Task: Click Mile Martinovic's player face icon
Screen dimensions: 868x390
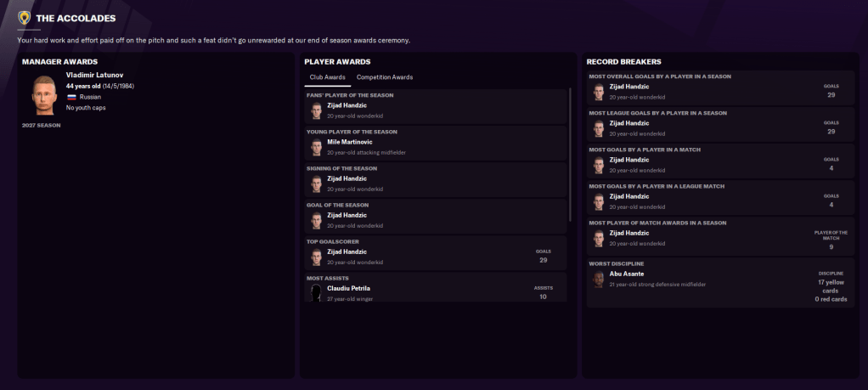Action: coord(316,147)
